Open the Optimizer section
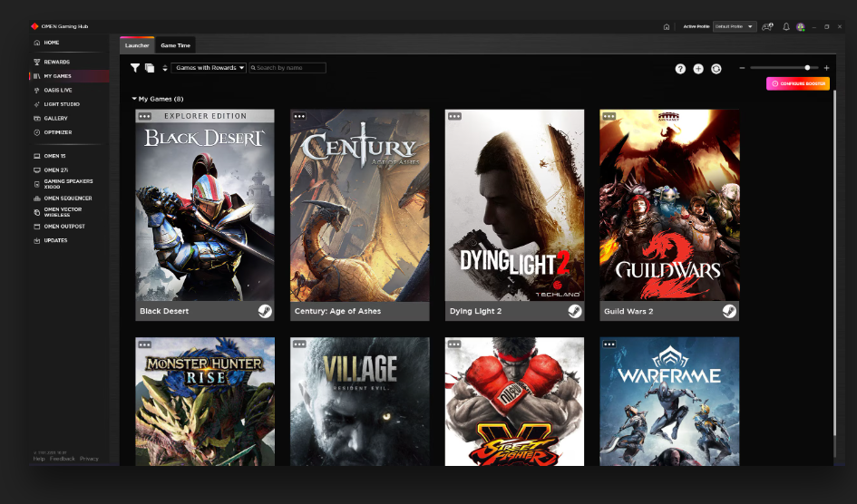Viewport: 857px width, 504px height. 53,132
